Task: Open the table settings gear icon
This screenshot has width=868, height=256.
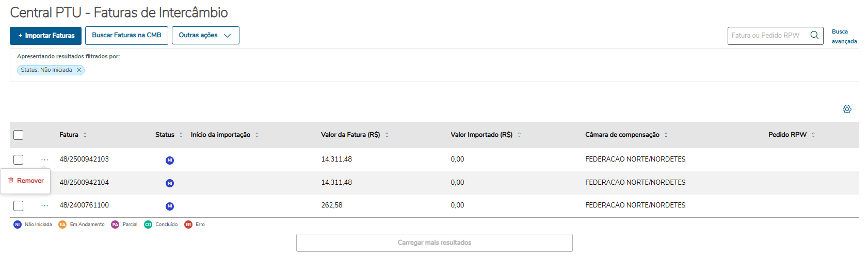Action: point(847,109)
